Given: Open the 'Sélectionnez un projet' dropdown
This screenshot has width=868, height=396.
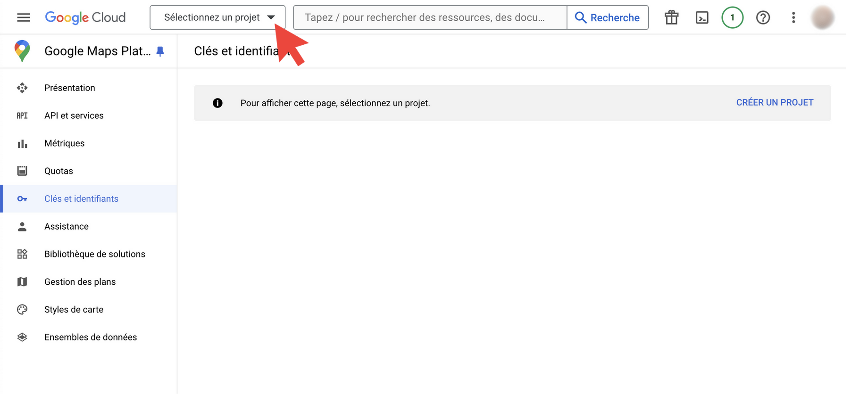Looking at the screenshot, I should point(217,17).
